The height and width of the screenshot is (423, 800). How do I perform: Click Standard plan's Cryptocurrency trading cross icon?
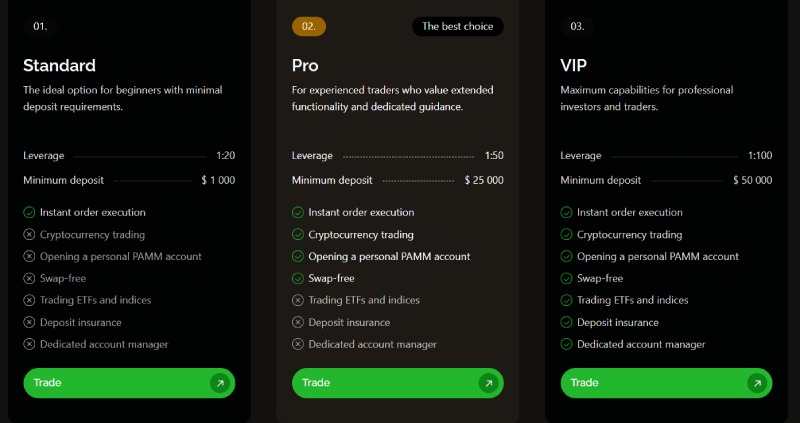[x=29, y=234]
